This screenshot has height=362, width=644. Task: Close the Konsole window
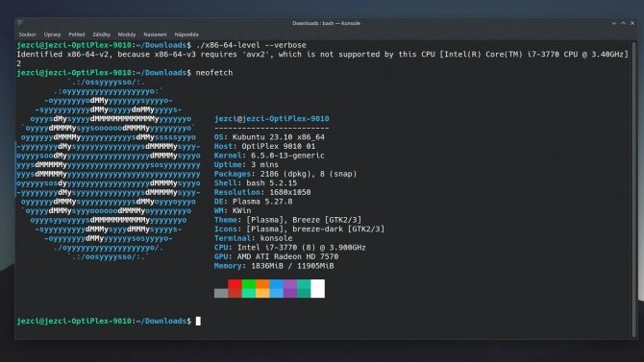point(632,23)
